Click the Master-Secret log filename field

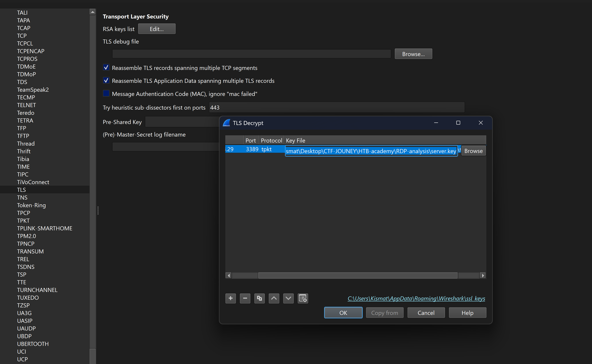click(166, 147)
